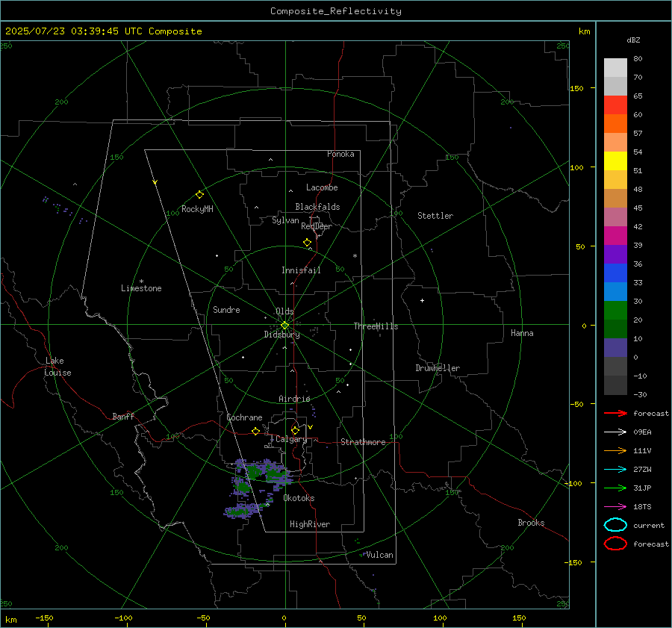Click the cyan 'current' ellipse legend icon

tap(615, 525)
